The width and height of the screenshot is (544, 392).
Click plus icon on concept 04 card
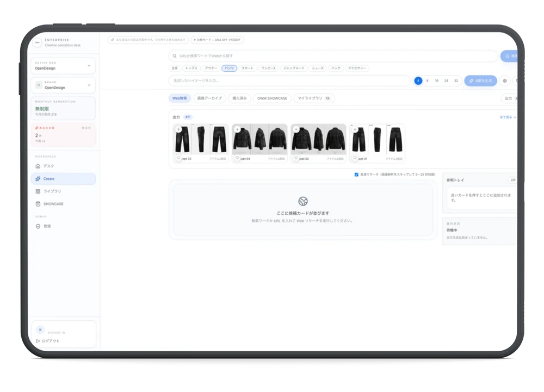tap(237, 129)
